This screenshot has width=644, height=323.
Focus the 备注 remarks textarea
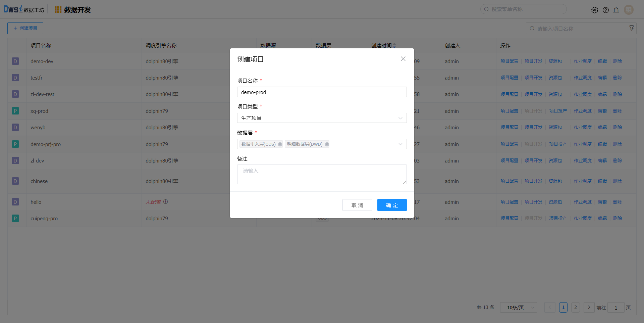click(x=322, y=174)
